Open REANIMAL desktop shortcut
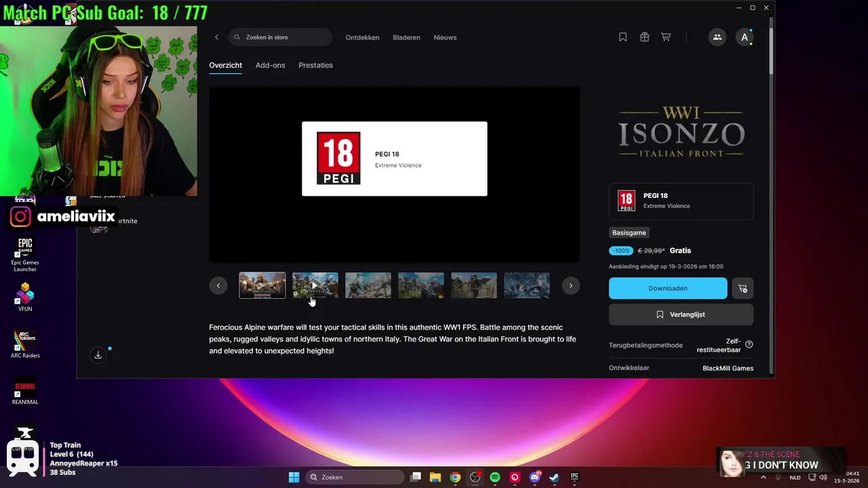868x488 pixels. [x=25, y=391]
